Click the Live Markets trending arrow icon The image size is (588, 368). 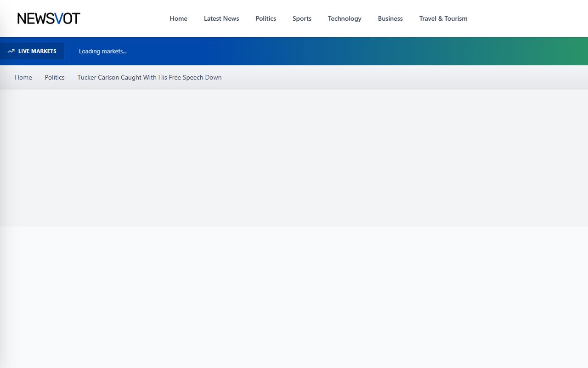[11, 51]
